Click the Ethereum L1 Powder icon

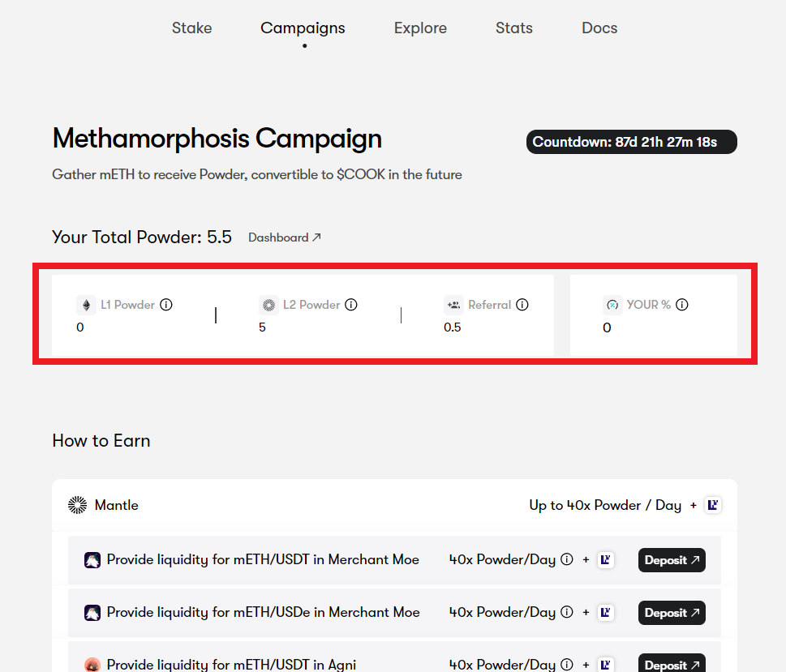(85, 305)
